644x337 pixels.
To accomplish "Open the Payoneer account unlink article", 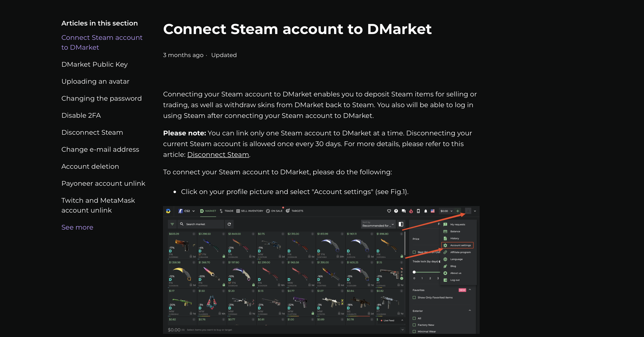I will [103, 183].
